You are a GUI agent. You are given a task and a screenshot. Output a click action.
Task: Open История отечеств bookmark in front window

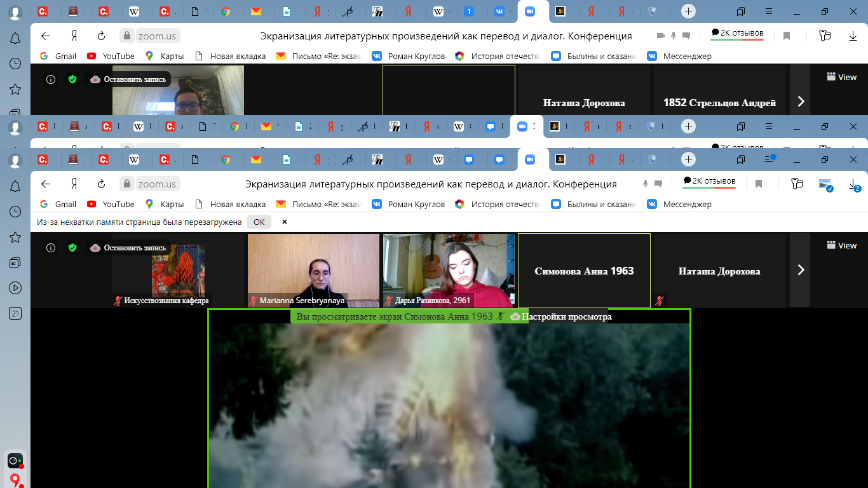pos(498,204)
